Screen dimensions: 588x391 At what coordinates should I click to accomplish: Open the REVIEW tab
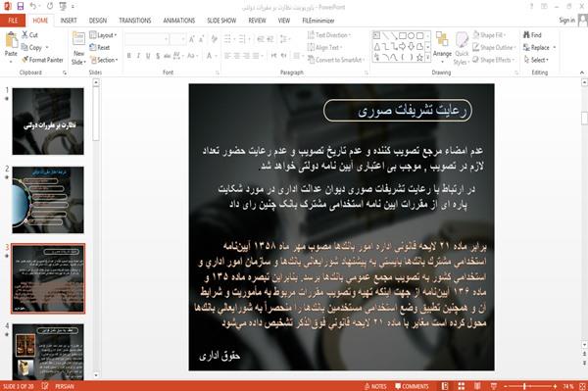point(257,21)
